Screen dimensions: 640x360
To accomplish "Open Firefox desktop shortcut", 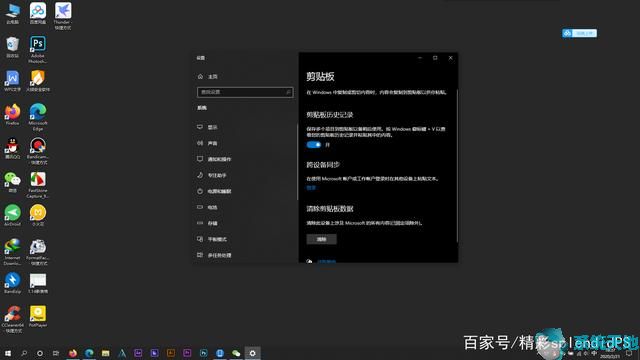I will (x=13, y=114).
